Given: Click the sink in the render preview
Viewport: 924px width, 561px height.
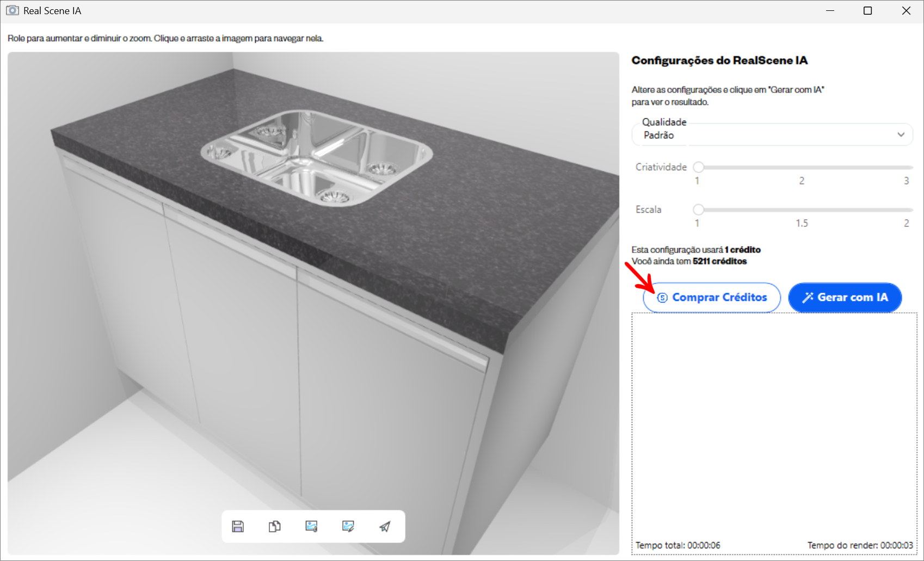Looking at the screenshot, I should [317, 158].
